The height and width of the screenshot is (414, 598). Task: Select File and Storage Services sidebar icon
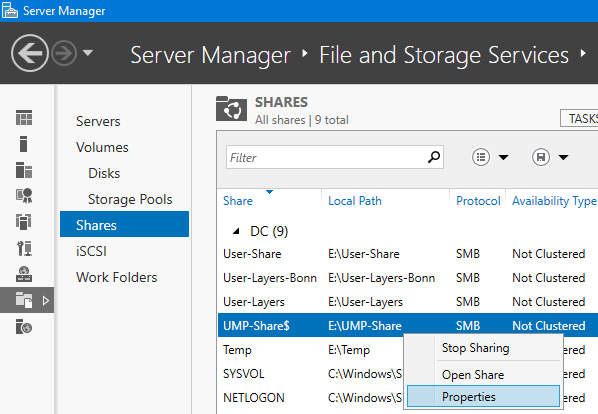click(24, 300)
